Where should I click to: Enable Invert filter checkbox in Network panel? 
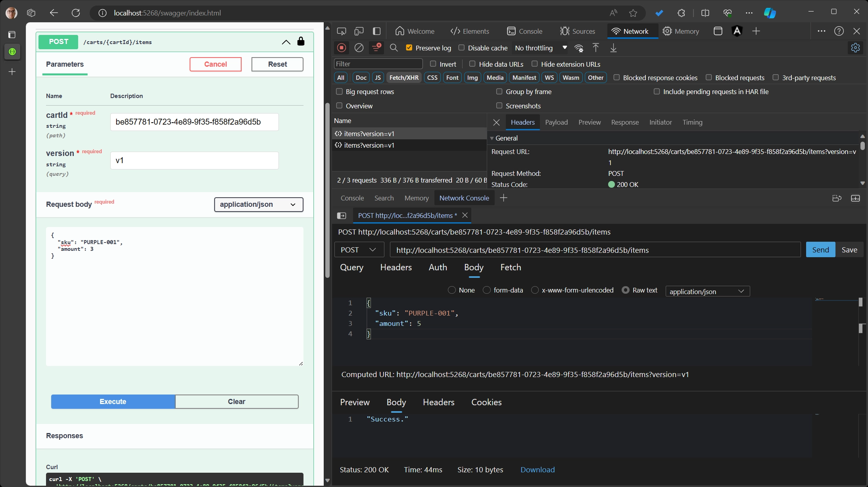433,64
